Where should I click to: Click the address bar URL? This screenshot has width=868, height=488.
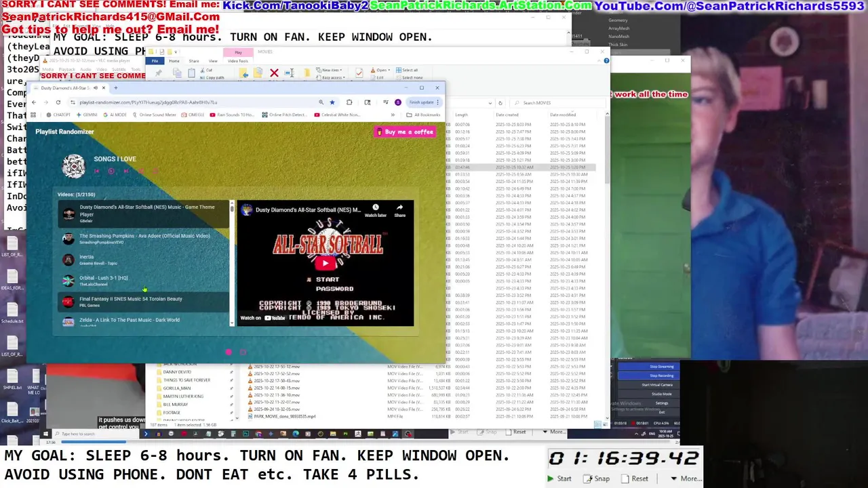148,102
